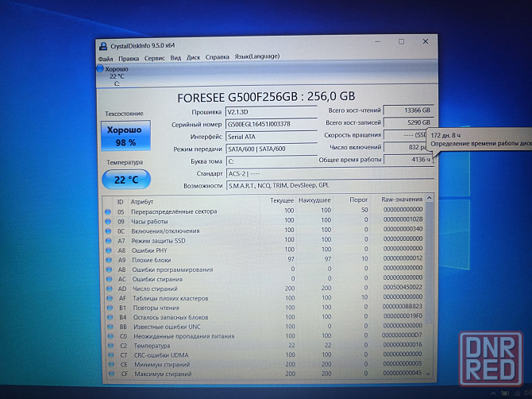The width and height of the screenshot is (532, 399).
Task: Open the Язык(Language) menu
Action: pyautogui.click(x=257, y=56)
